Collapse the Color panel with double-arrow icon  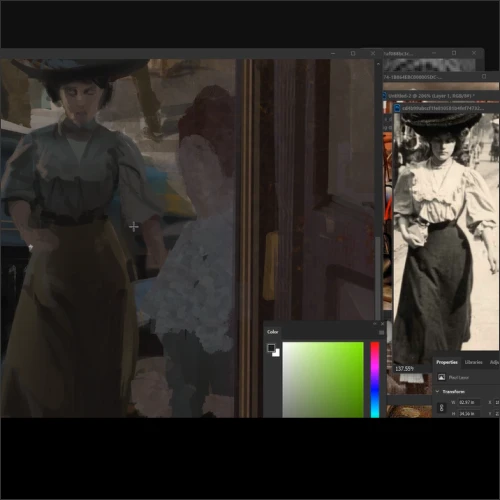pyautogui.click(x=375, y=324)
